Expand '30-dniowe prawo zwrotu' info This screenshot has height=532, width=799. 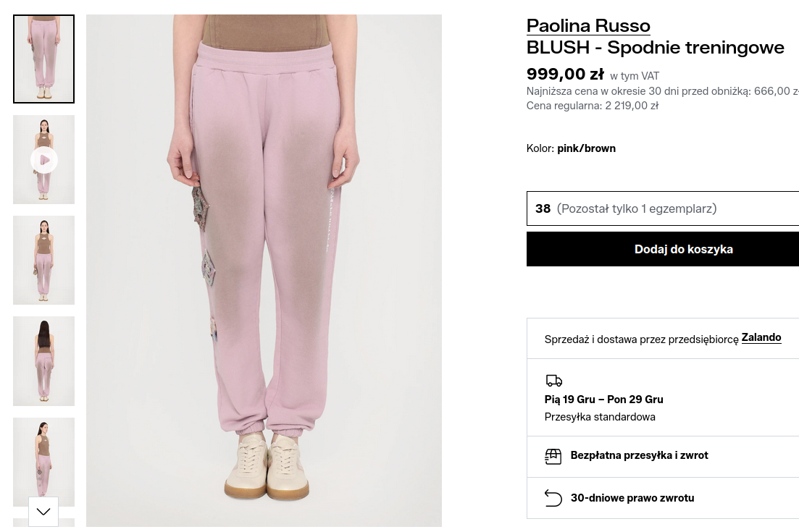[x=632, y=498]
